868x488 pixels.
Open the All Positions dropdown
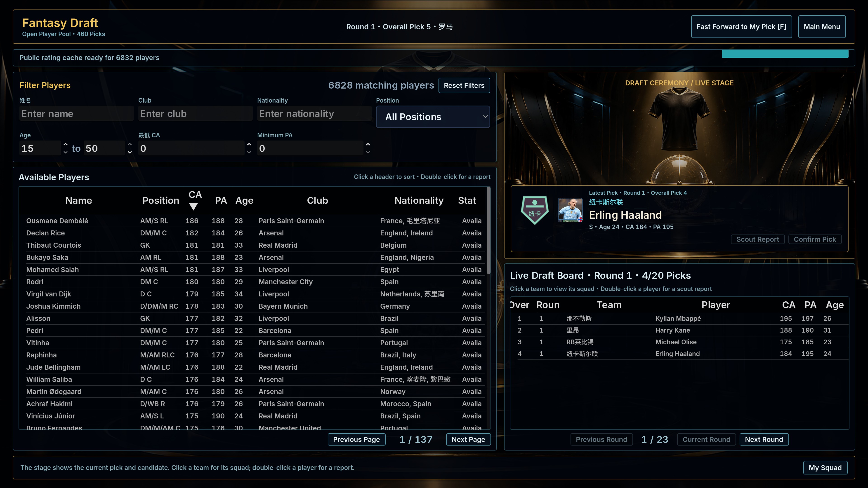tap(433, 117)
